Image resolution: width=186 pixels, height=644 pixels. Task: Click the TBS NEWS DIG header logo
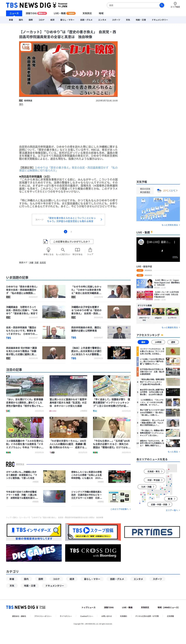[x=37, y=5]
